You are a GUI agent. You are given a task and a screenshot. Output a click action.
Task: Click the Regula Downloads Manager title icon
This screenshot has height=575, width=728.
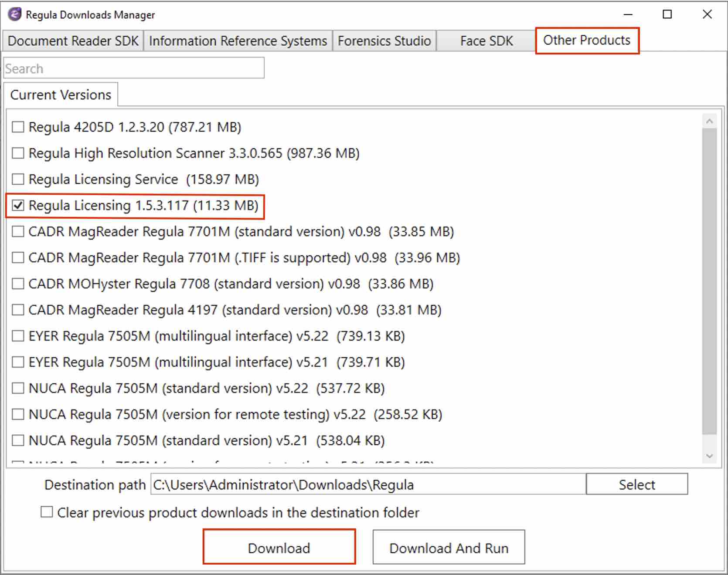coord(14,14)
